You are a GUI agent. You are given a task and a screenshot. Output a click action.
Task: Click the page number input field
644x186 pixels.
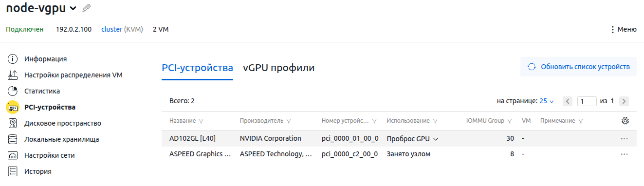point(587,101)
